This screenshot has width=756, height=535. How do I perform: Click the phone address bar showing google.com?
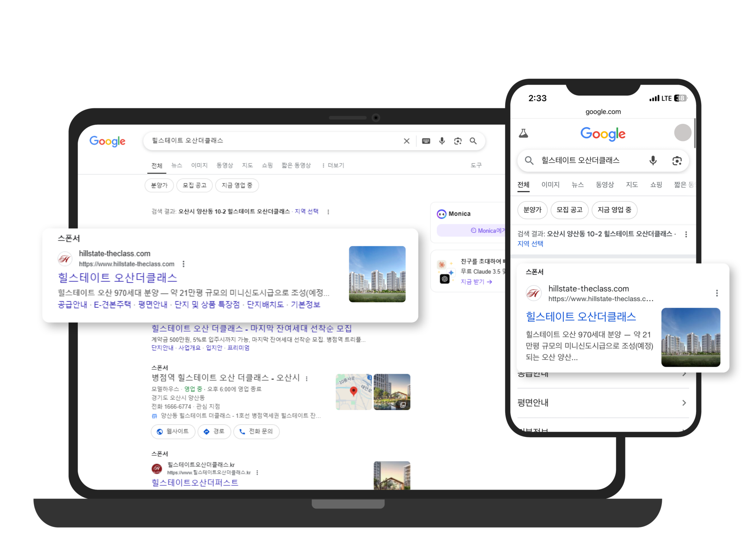coord(603,112)
